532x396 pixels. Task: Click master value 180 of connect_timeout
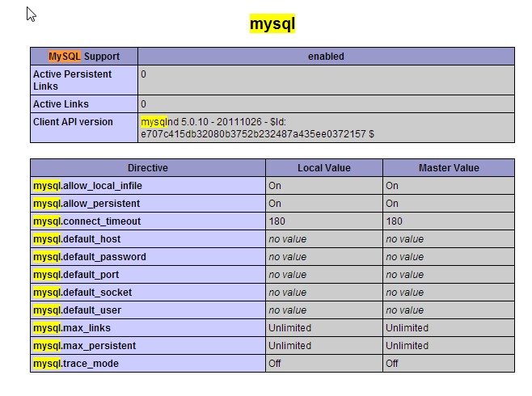click(394, 221)
